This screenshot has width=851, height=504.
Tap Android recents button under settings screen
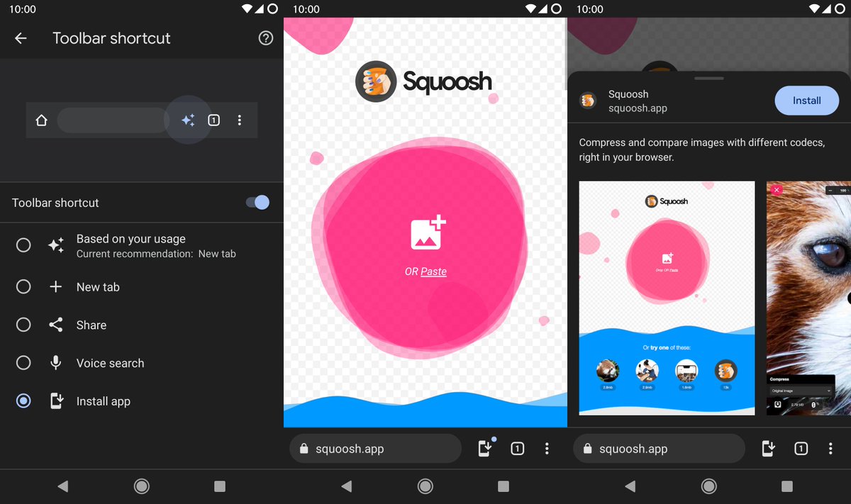pyautogui.click(x=220, y=486)
